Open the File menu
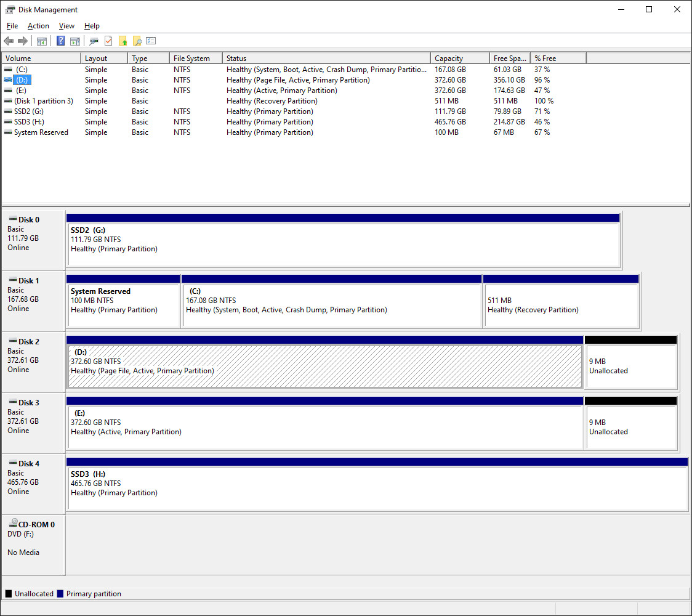 [x=12, y=26]
